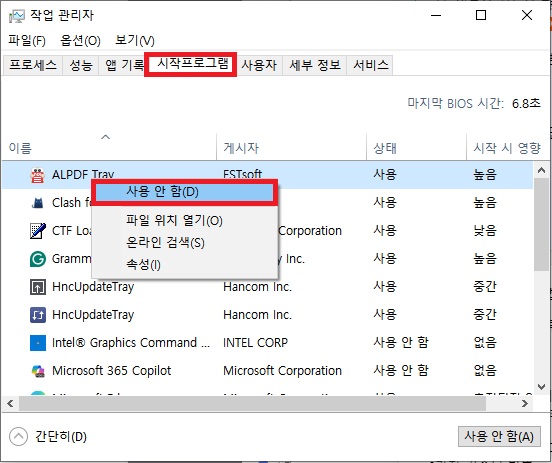
Task: Click the second HncUpdateTray icon, the blue one
Action: coord(37,315)
